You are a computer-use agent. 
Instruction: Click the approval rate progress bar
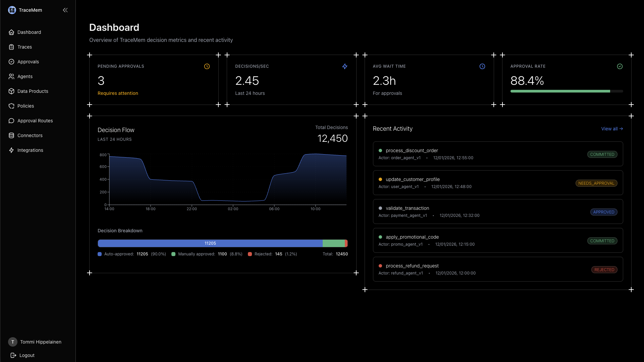point(567,91)
